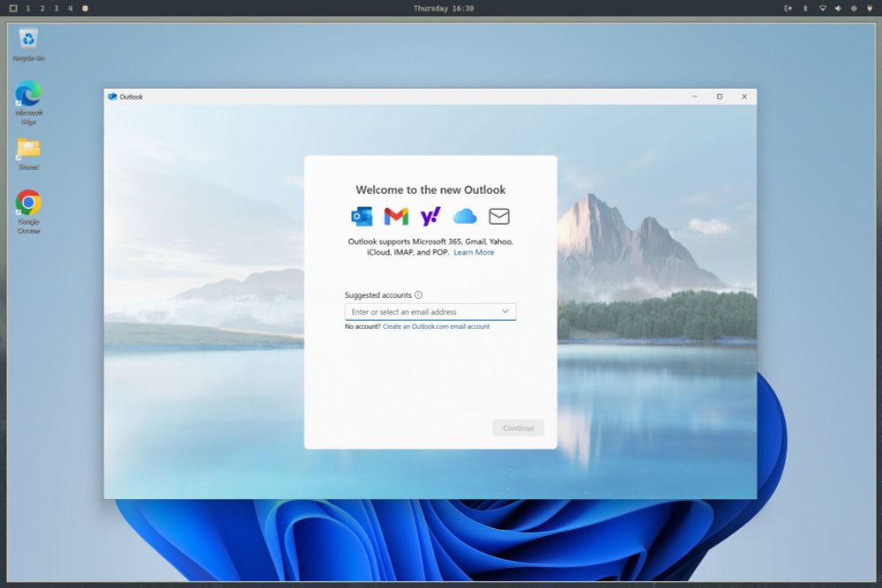
Task: Click the Yahoo mail icon
Action: 430,216
